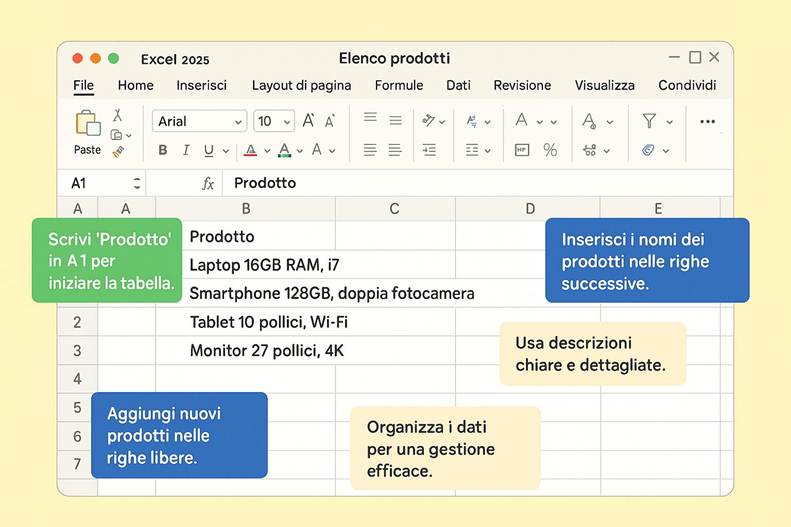Click the increase indent icon
Viewport: 791px width, 527px height.
pos(429,150)
